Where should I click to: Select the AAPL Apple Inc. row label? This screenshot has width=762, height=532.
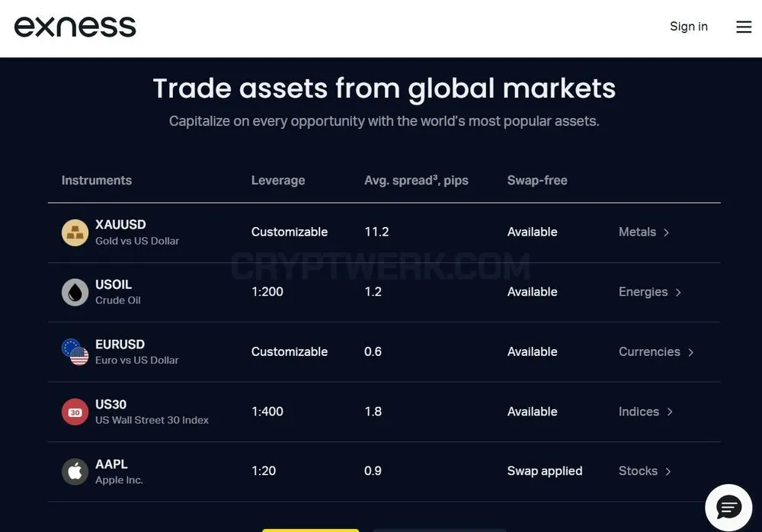pos(119,472)
